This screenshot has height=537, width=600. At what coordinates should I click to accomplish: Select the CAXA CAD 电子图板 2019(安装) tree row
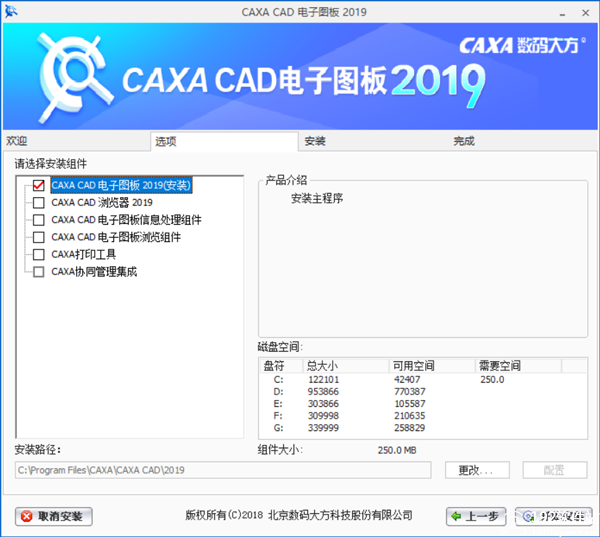[x=121, y=185]
